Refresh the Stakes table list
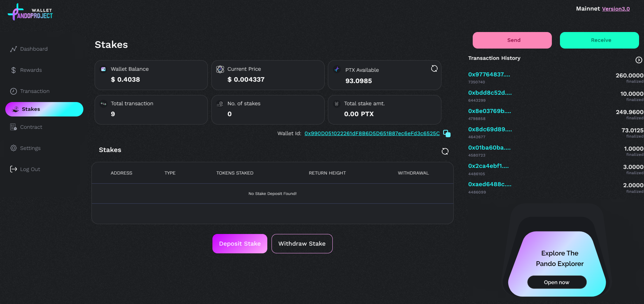 [445, 151]
